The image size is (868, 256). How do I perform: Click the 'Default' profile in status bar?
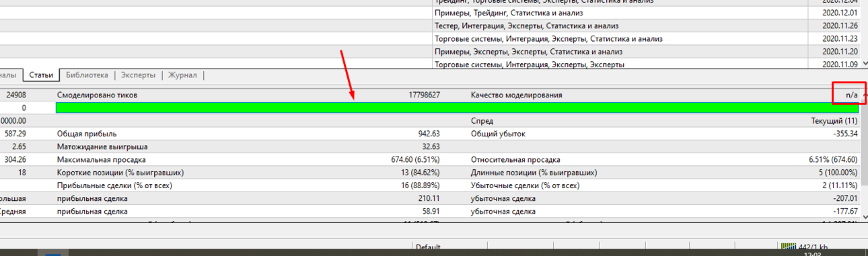click(428, 247)
